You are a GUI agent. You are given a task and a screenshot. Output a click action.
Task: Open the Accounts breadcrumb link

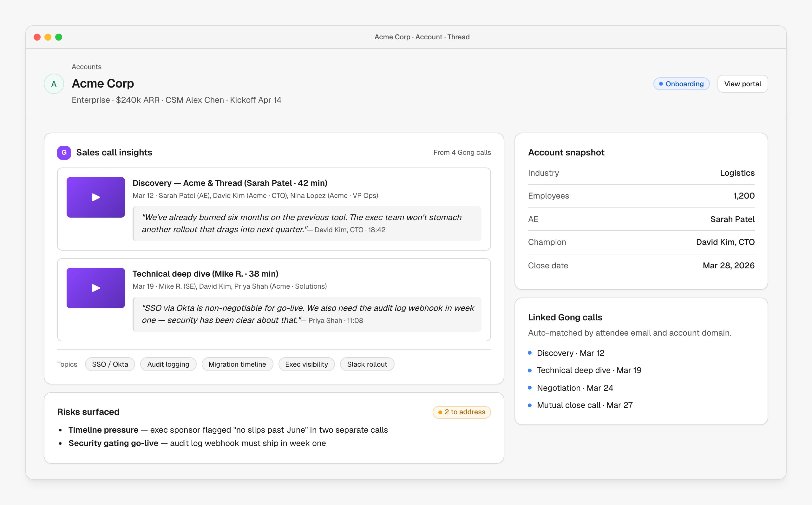point(87,67)
